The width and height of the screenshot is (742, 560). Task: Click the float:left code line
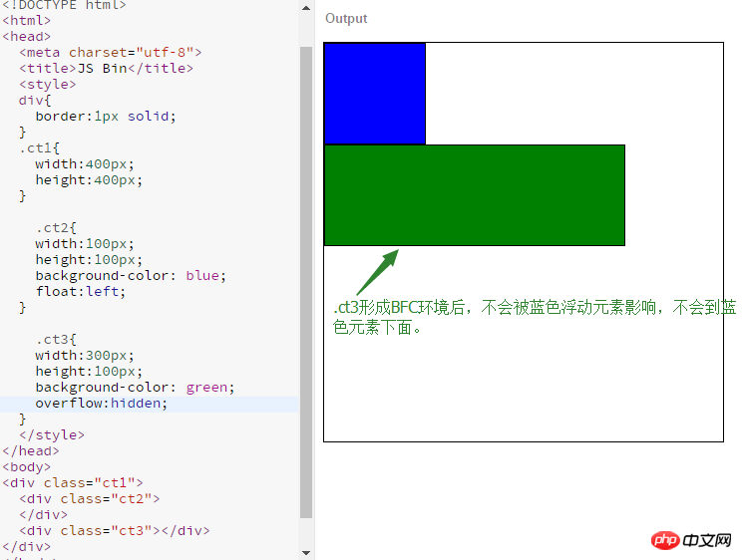click(x=81, y=292)
